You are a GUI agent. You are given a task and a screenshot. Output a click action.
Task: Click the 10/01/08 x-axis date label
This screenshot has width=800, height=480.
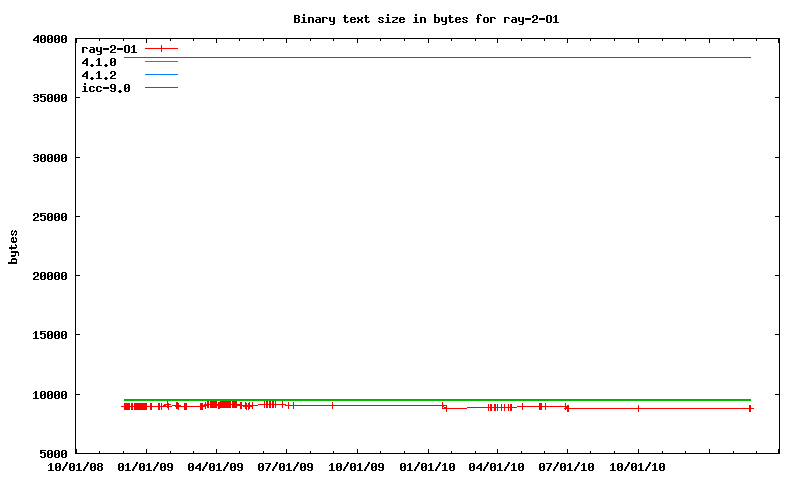click(x=76, y=467)
